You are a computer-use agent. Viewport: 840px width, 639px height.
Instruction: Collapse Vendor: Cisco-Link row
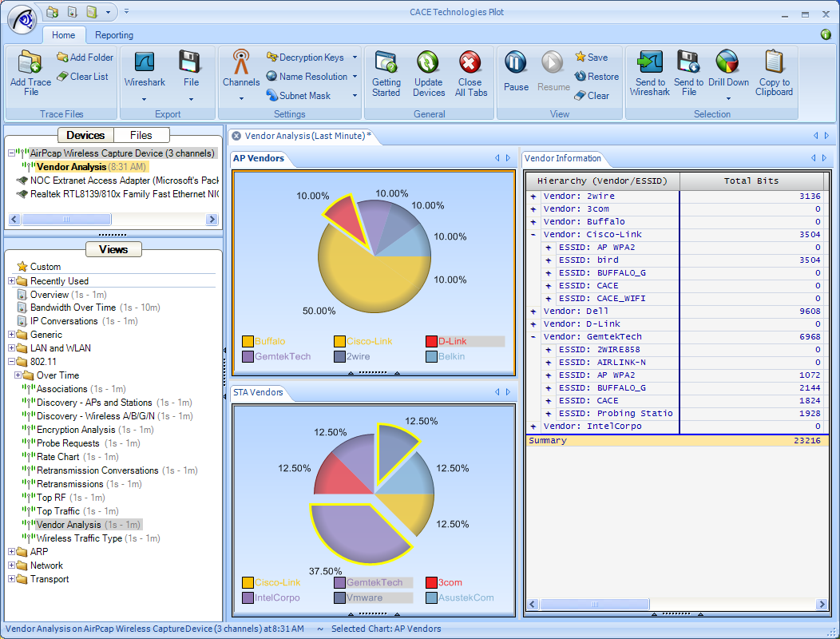point(533,235)
